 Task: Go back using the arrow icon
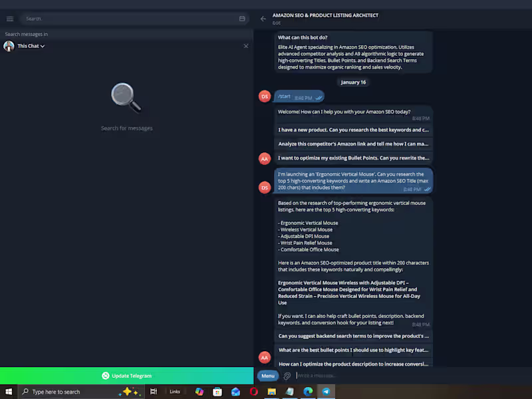263,19
